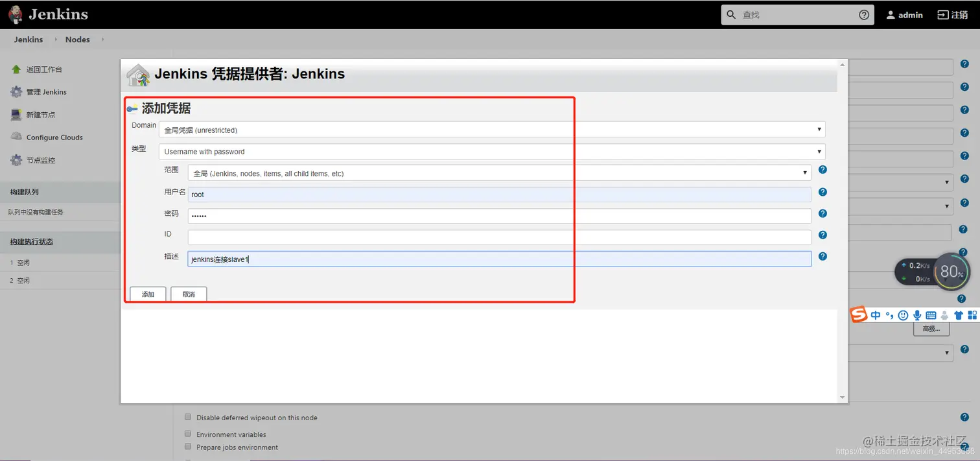Viewport: 980px width, 461px height.
Task: Expand the breadcrumb arrow after Nodes
Action: point(102,40)
